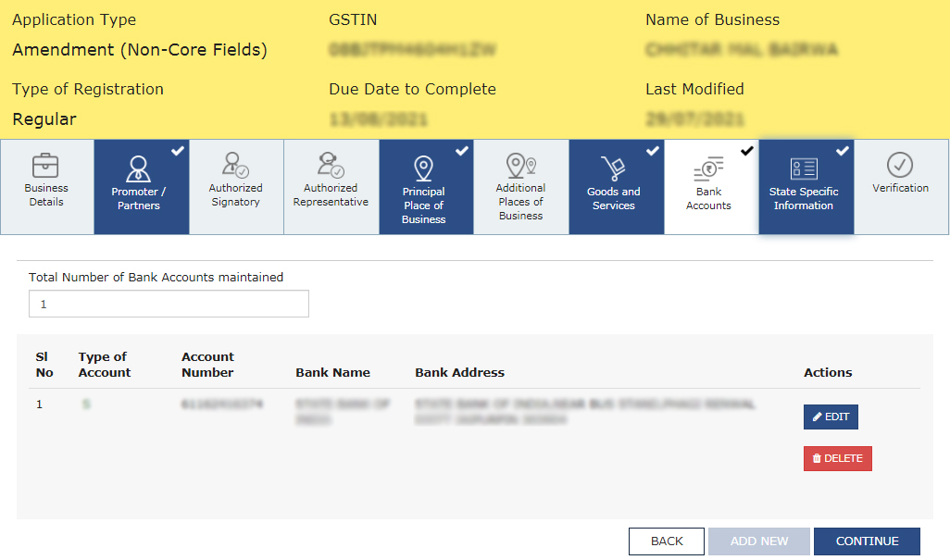Edit the first bank account entry
This screenshot has width=950, height=560.
(x=831, y=417)
